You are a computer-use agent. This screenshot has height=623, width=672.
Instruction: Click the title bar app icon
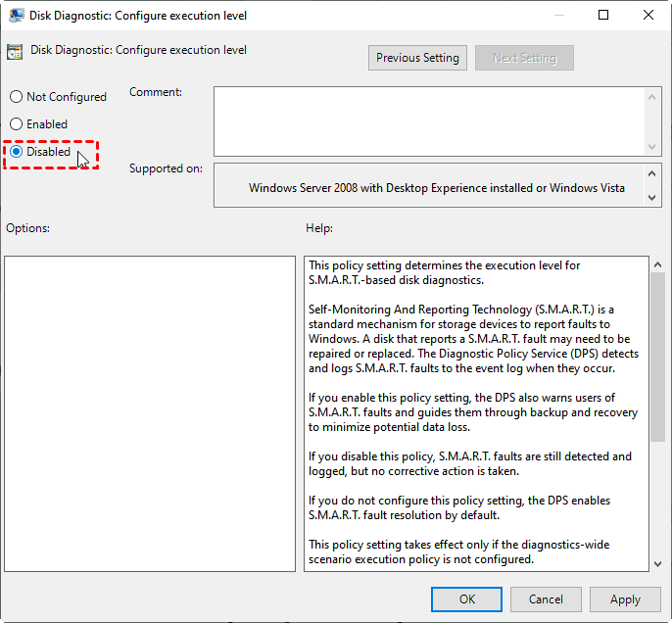click(x=16, y=16)
